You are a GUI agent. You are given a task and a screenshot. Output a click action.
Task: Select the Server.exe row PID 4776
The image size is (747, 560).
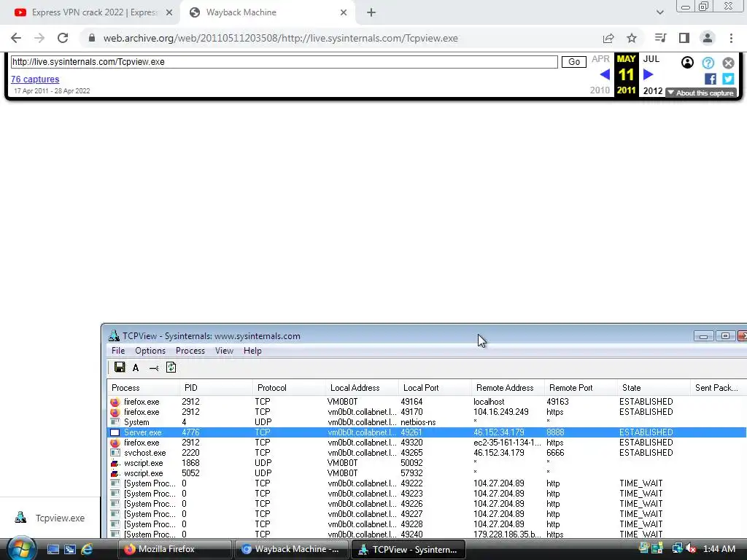(427, 432)
